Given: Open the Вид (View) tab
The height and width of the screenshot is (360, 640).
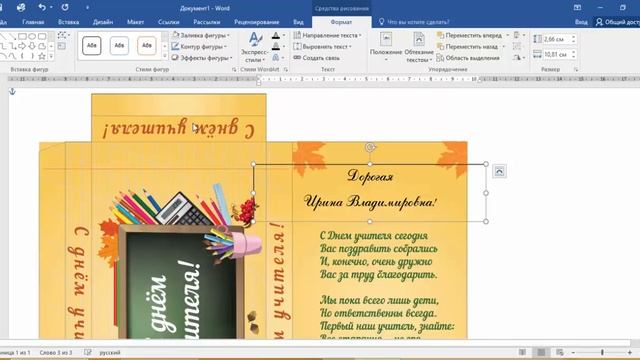Looking at the screenshot, I should click(x=298, y=22).
